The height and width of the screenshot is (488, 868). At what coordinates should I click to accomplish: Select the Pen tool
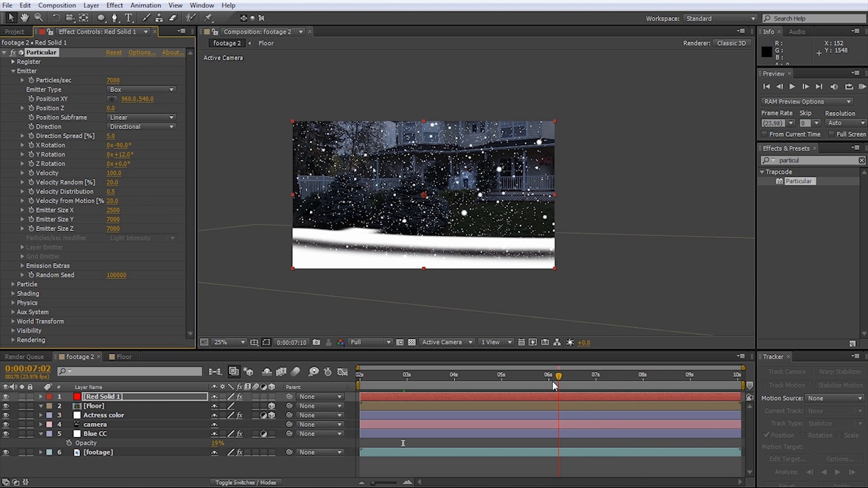click(115, 18)
